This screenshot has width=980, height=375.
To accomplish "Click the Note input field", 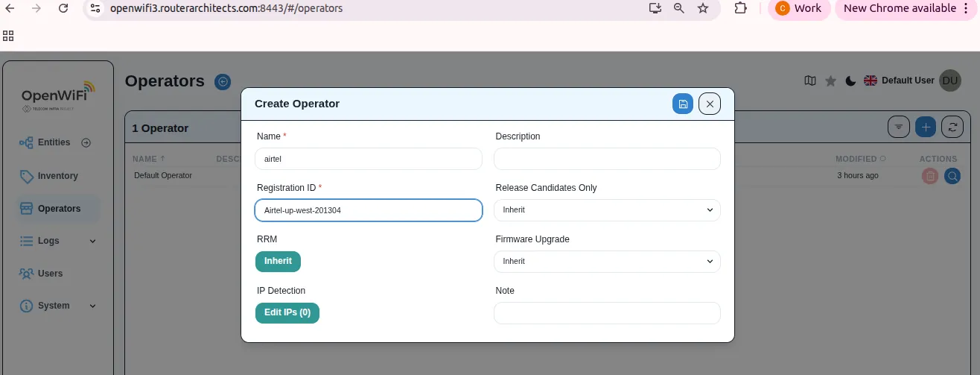I will pyautogui.click(x=607, y=313).
